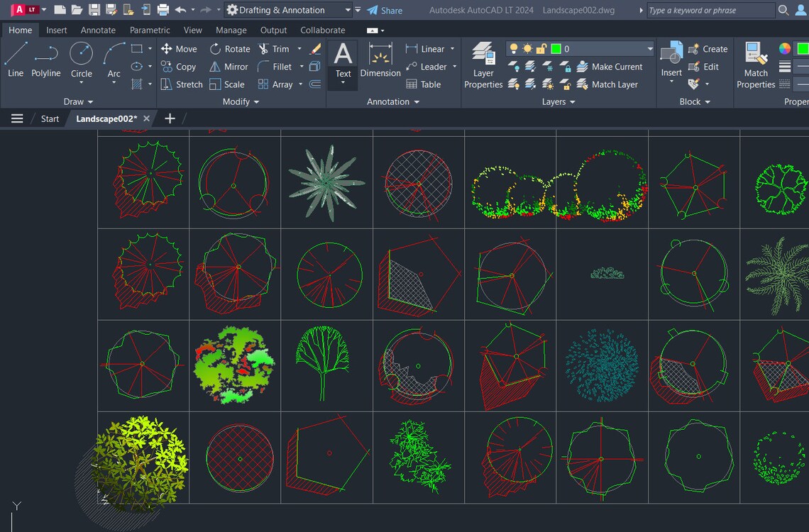Select the Circle tool
Image resolution: width=809 pixels, height=532 pixels.
[81, 61]
